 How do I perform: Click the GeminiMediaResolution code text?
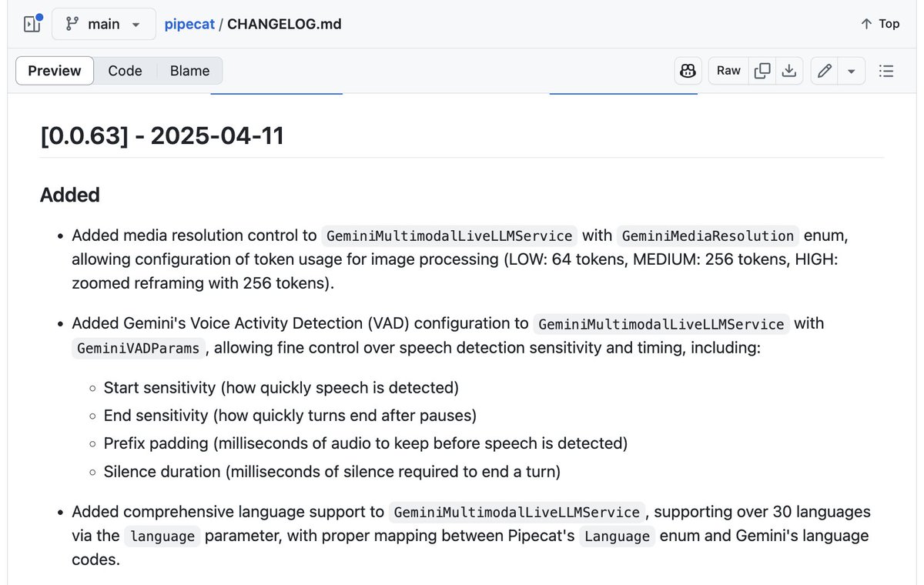pyautogui.click(x=708, y=236)
